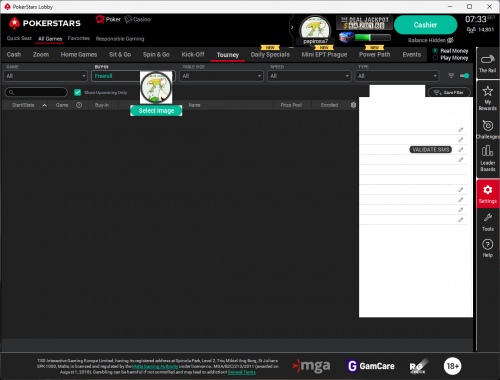This screenshot has height=380, width=500.
Task: Click the column settings gear beside Enrolled
Action: coord(353,105)
